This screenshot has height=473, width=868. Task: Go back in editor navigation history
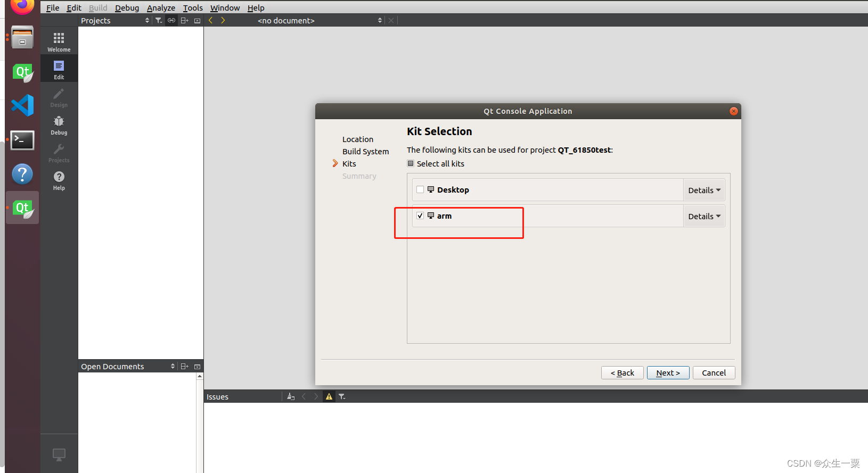211,20
